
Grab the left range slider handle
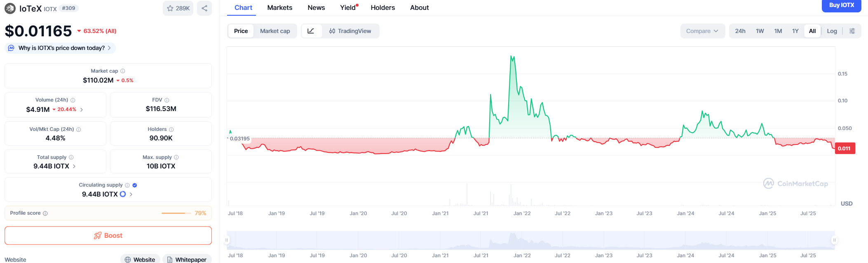coord(227,240)
